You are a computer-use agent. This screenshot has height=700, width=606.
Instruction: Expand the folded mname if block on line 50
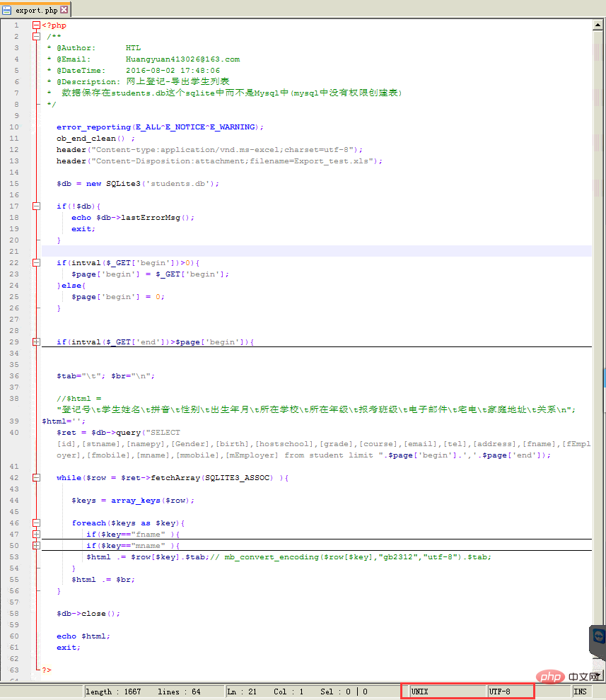tap(37, 546)
